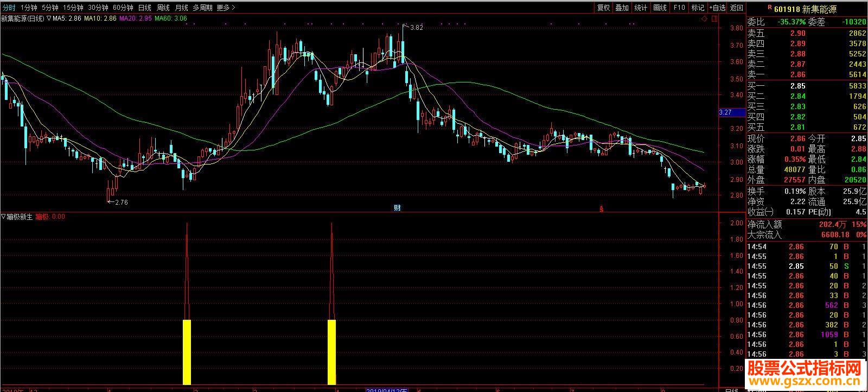Click the 叠加 overlay button
The image size is (868, 392).
coord(622,8)
